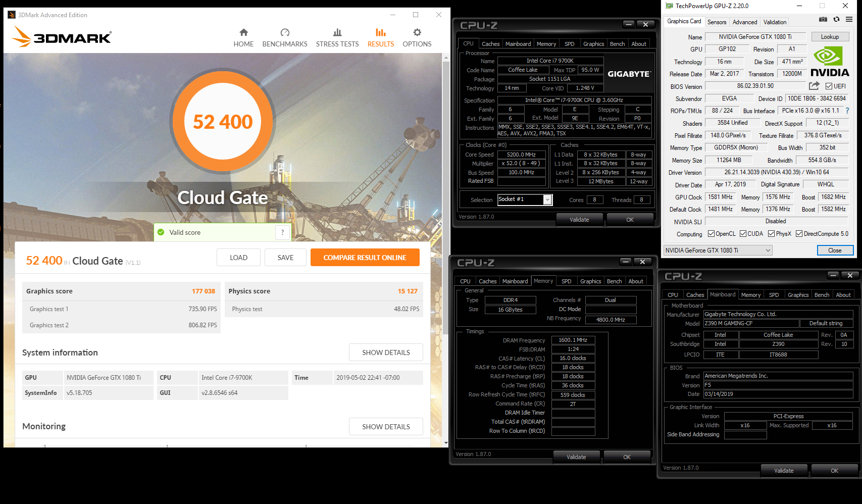The width and height of the screenshot is (862, 504).
Task: Toggle the UEFI checkbox in GPU-Z
Action: [x=829, y=86]
